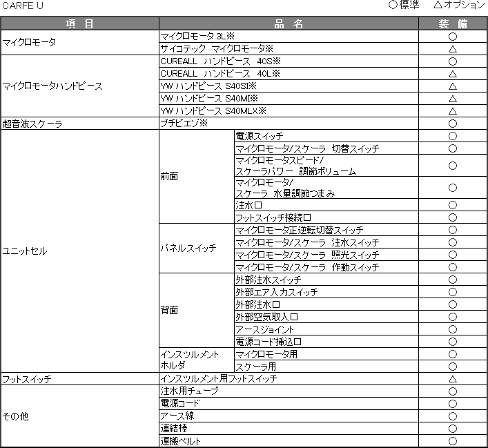Click the '品名' column header
Image resolution: width=488 pixels, height=448 pixels.
point(289,23)
